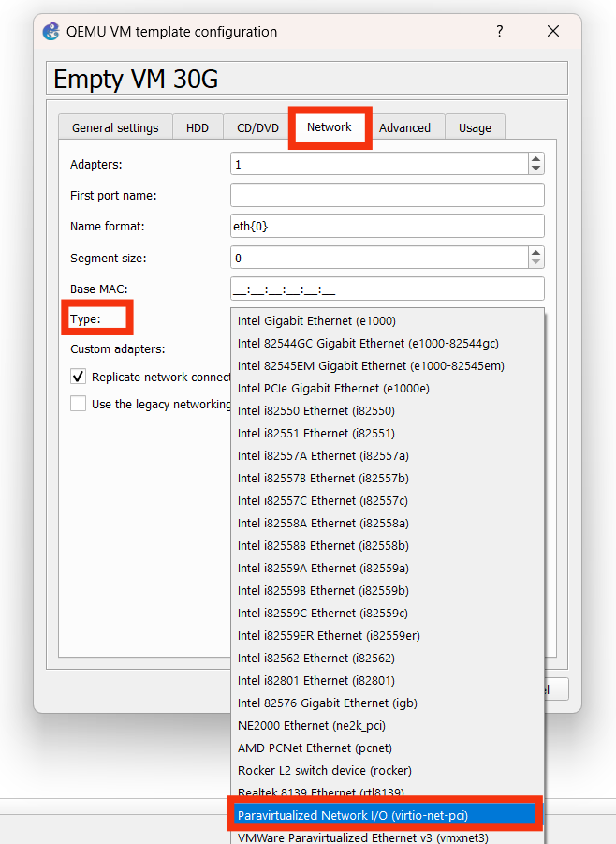616x844 pixels.
Task: Increase the Adapters count with up arrow
Action: tap(535, 159)
